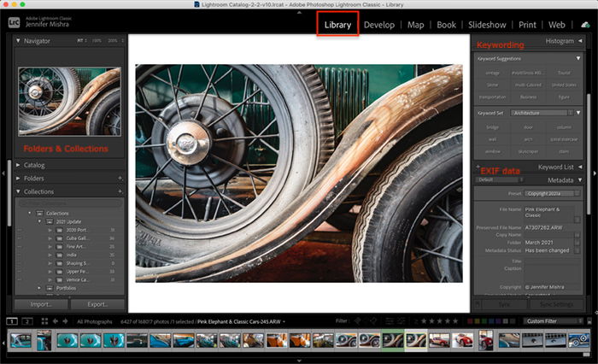This screenshot has height=364, width=598.
Task: Open second window display two
Action: (x=27, y=321)
